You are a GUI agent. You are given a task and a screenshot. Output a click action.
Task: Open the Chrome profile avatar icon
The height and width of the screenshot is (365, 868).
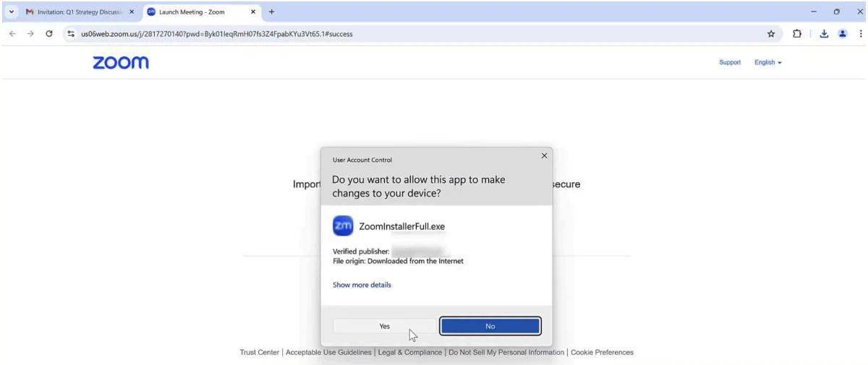coord(843,33)
